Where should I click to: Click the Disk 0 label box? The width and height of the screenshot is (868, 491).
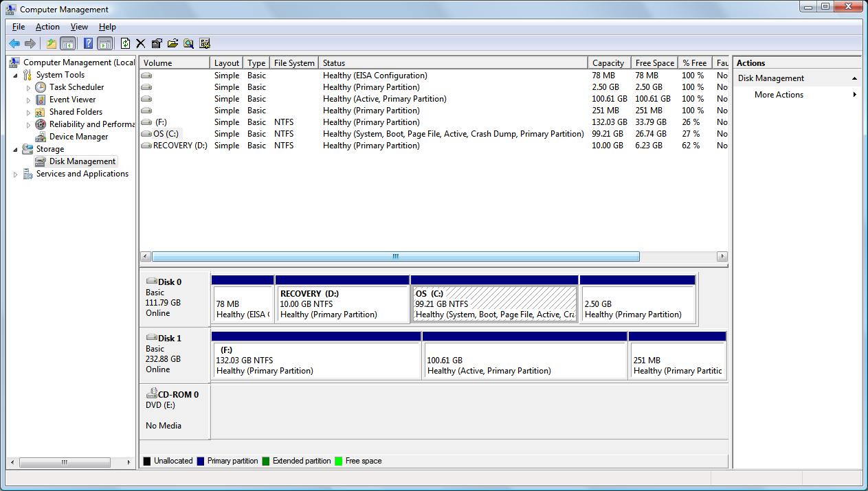click(x=175, y=299)
